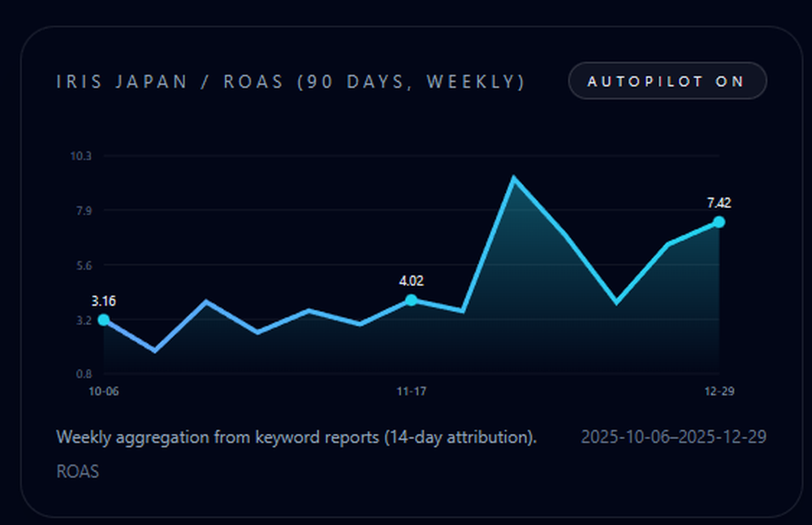Click the 4.02 value tooltip label

click(411, 280)
